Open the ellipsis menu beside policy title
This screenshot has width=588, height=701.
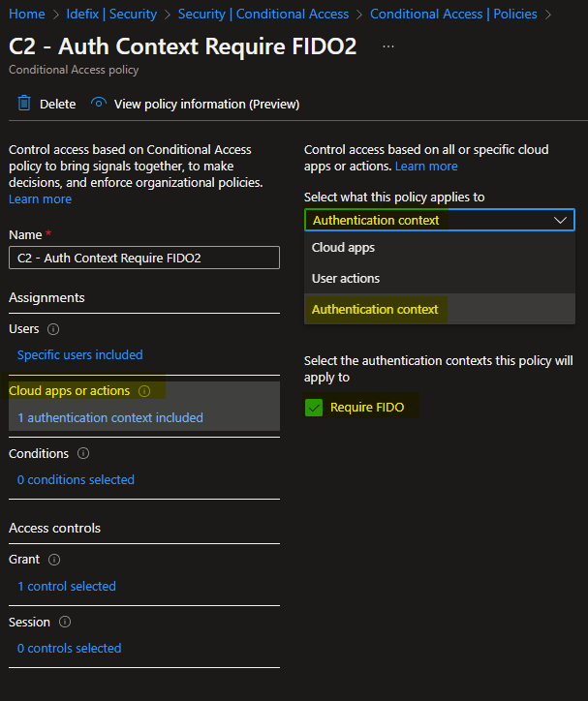coord(388,46)
